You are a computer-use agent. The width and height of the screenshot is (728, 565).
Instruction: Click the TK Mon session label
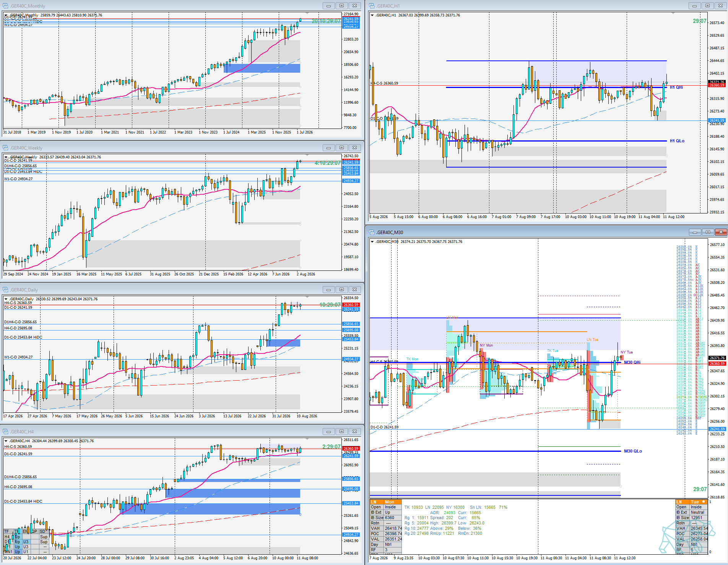tap(412, 359)
